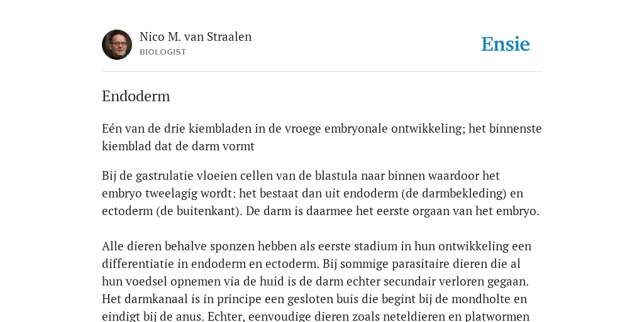Open Nico M. van Straalen's profile photo
This screenshot has height=322, width=644.
tap(117, 45)
